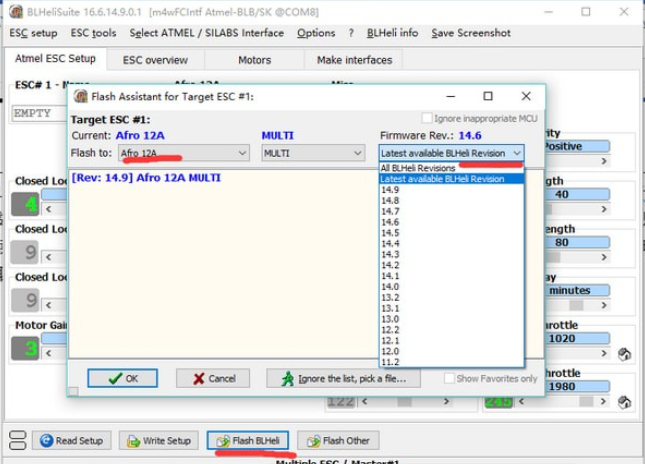Click right arrow of the 122 value slider
This screenshot has height=464, width=645.
[446, 401]
